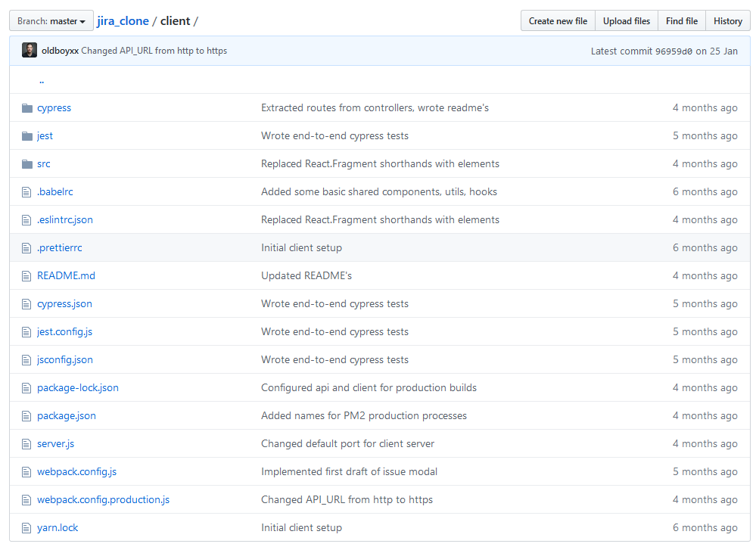Image resolution: width=756 pixels, height=550 pixels.
Task: Open Find file
Action: 681,20
